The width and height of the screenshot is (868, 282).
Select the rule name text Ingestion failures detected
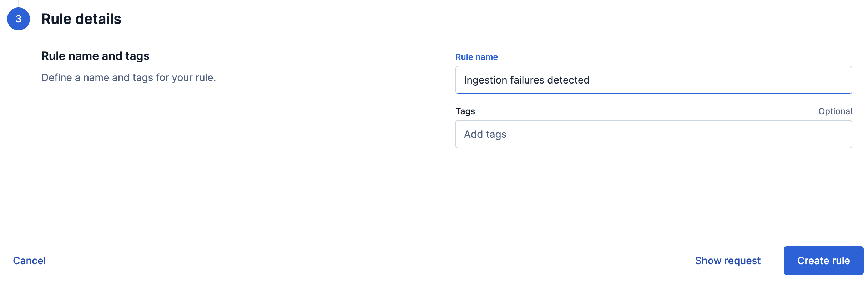point(526,80)
